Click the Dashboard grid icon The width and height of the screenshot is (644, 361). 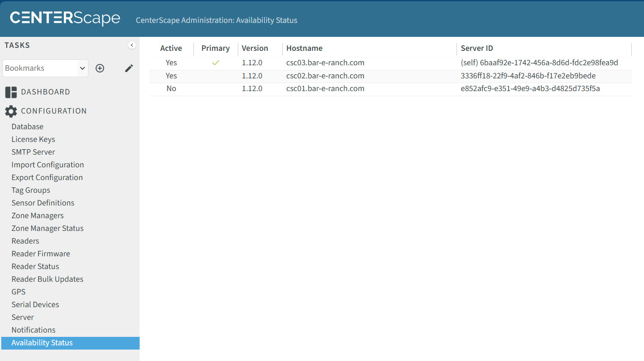[11, 92]
